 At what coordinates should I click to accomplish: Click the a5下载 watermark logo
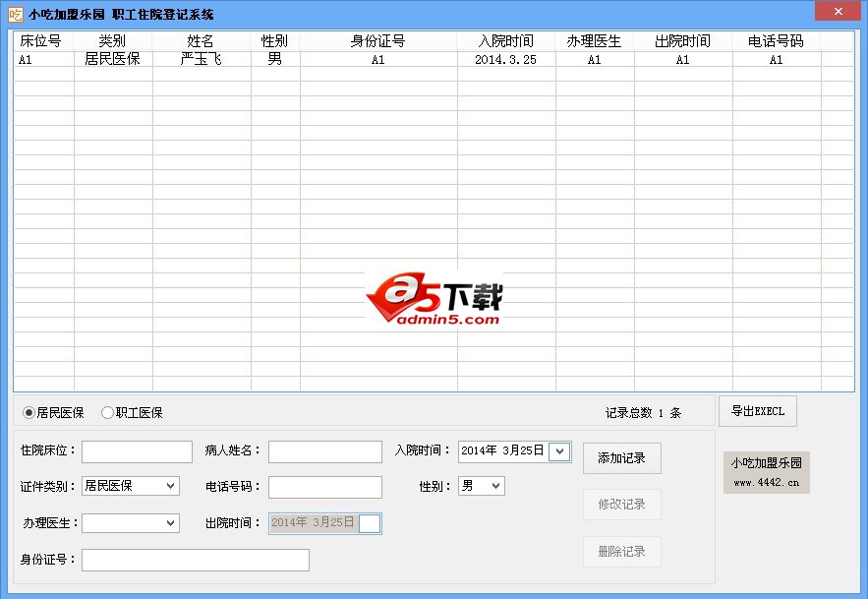pyautogui.click(x=434, y=297)
